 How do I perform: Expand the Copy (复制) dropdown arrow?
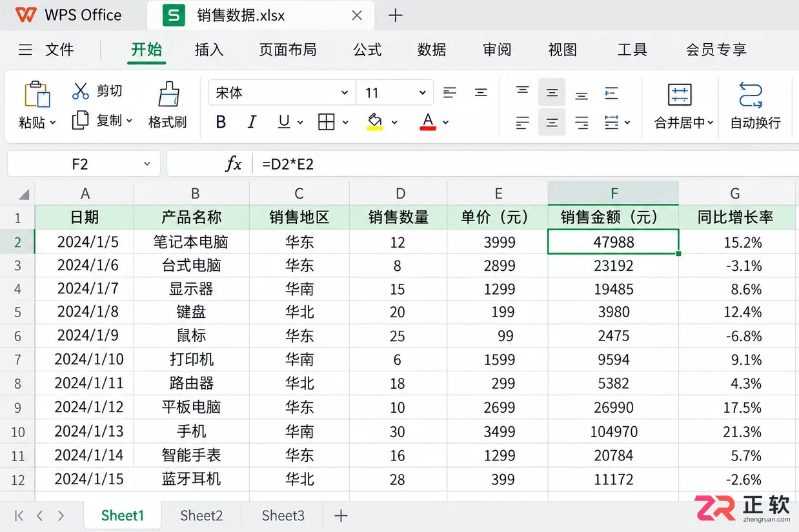129,120
